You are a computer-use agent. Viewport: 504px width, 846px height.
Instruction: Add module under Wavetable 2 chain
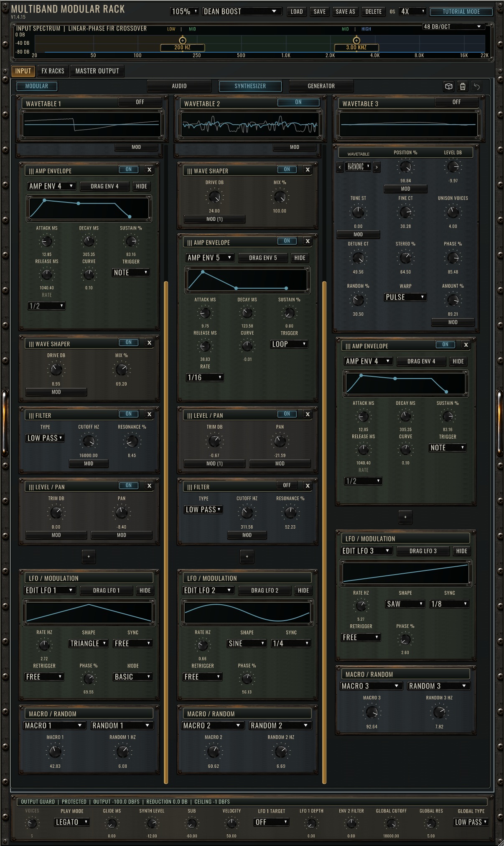(x=247, y=556)
